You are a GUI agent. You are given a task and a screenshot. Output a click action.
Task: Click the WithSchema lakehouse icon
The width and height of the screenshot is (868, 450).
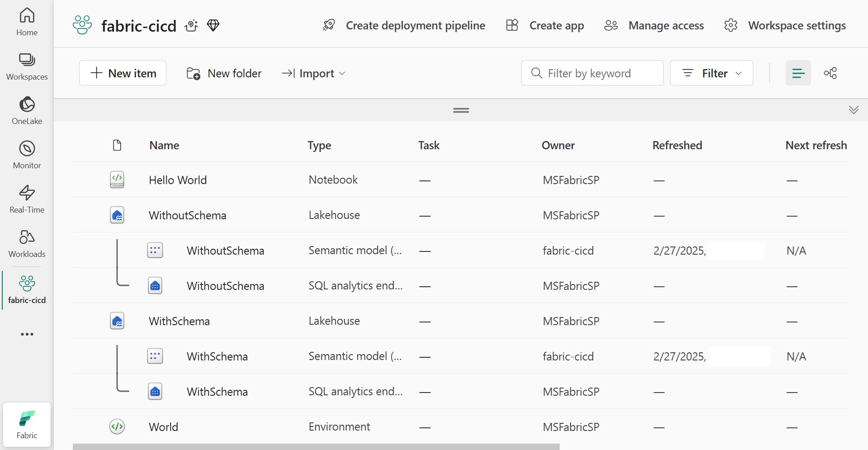[x=117, y=321]
